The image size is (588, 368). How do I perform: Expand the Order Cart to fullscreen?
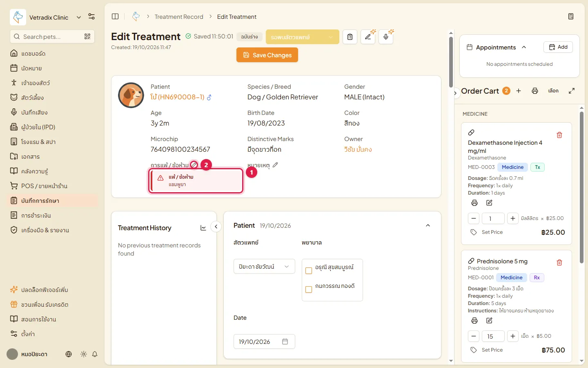click(572, 91)
